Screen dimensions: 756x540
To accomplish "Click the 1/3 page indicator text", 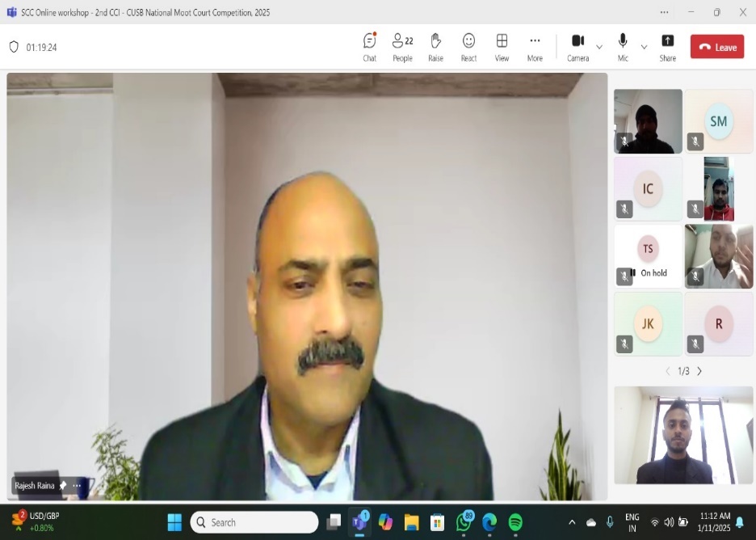I will (x=683, y=371).
